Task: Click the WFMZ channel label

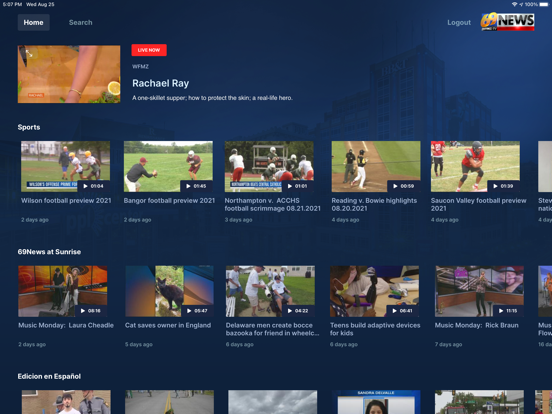Action: point(140,67)
